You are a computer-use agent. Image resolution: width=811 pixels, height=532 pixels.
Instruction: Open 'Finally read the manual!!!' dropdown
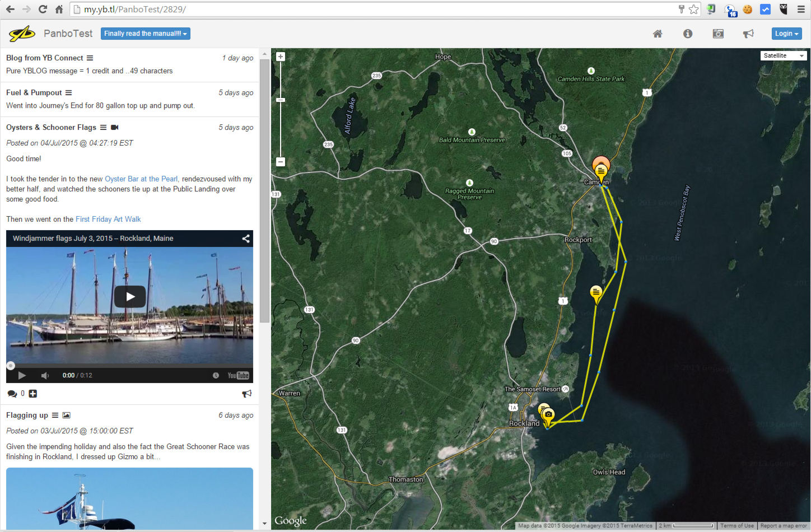(x=146, y=34)
